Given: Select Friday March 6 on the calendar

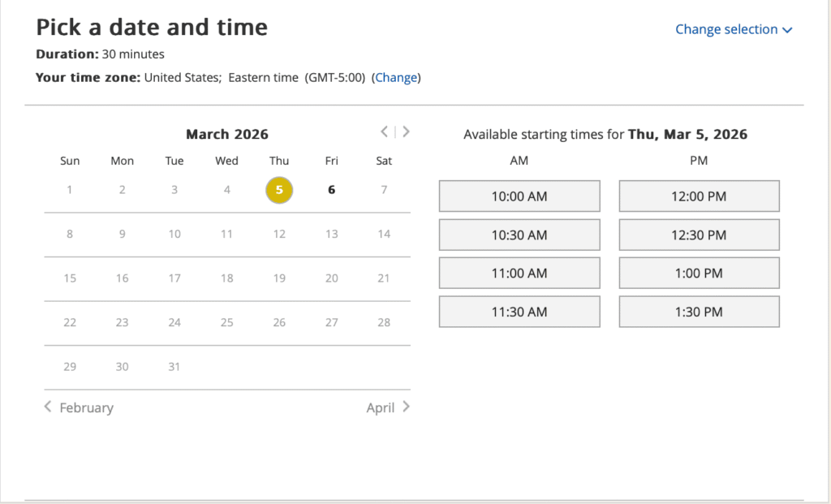Looking at the screenshot, I should (331, 190).
